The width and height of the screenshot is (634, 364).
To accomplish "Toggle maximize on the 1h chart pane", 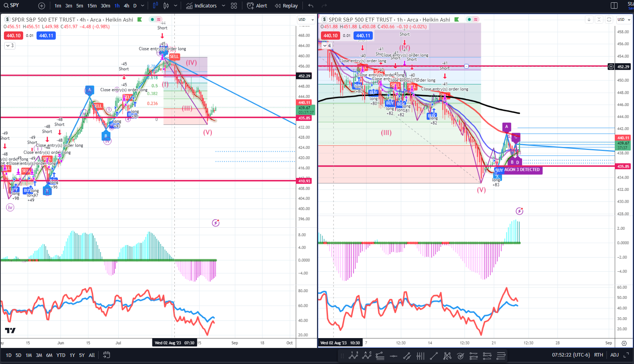I will click(x=609, y=19).
